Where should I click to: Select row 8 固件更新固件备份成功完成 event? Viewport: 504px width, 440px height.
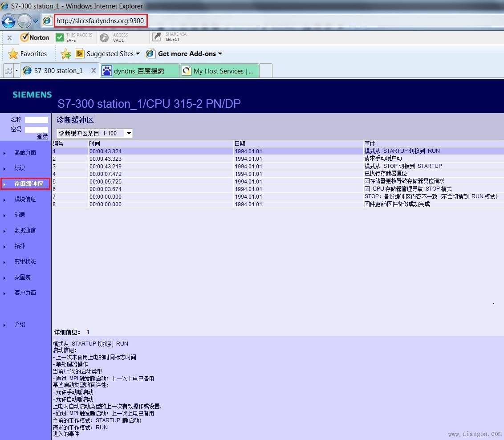coord(278,204)
